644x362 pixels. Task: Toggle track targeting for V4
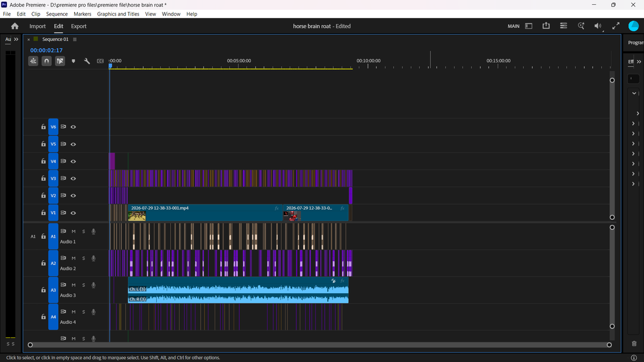(53, 161)
